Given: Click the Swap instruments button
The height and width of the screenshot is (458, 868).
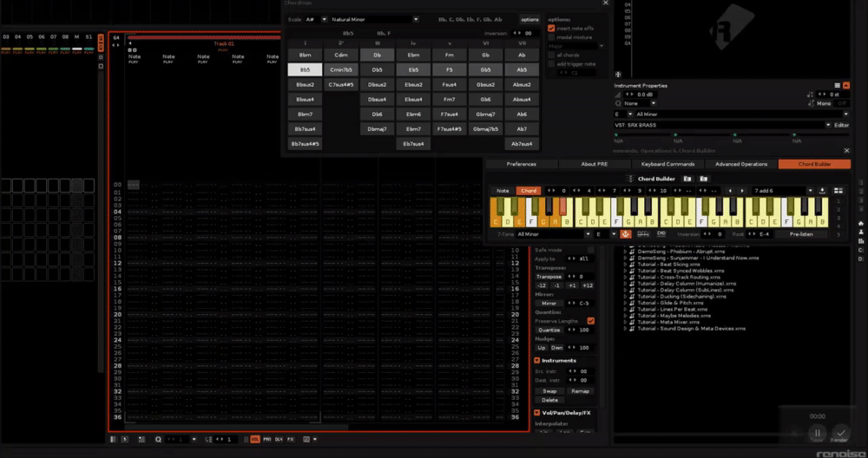Looking at the screenshot, I should (549, 391).
